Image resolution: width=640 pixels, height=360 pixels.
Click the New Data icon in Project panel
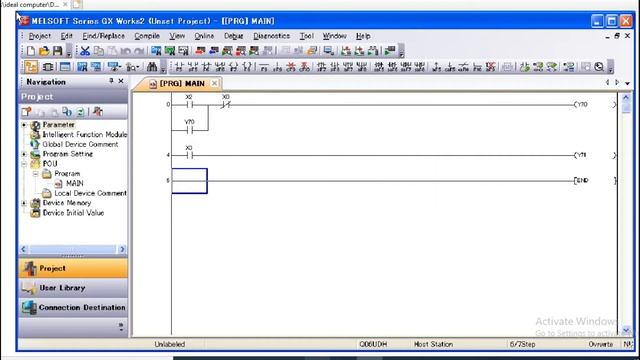(x=27, y=111)
